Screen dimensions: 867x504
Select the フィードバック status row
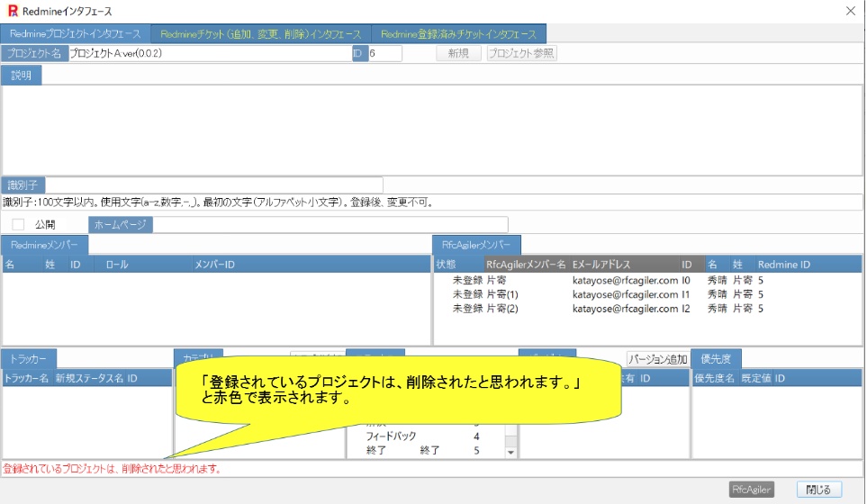click(426, 436)
